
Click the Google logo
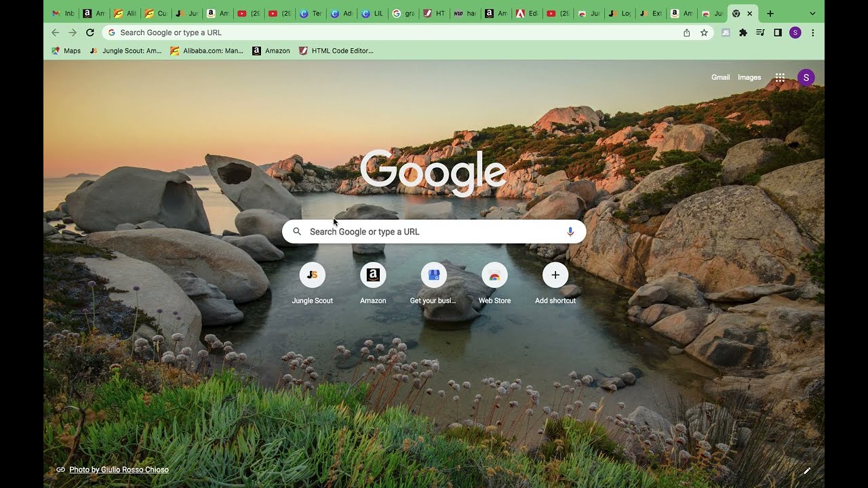click(433, 174)
